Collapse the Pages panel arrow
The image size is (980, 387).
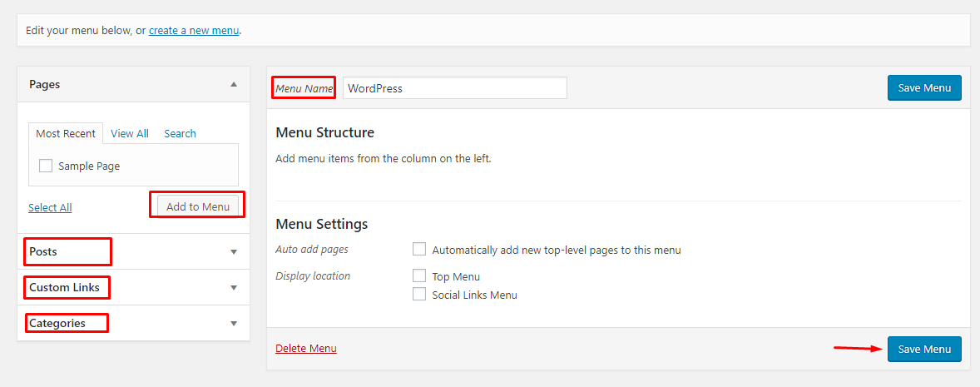click(234, 84)
